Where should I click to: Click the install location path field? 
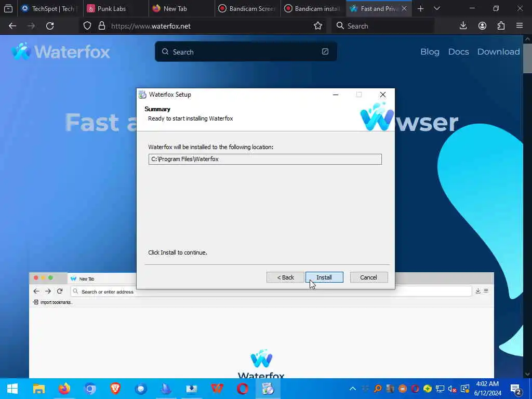pyautogui.click(x=265, y=159)
